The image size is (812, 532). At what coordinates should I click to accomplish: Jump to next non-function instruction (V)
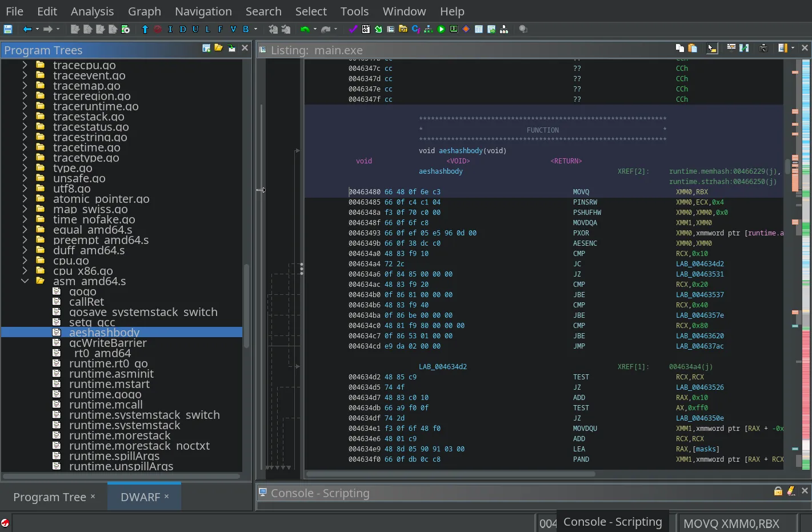tap(233, 29)
